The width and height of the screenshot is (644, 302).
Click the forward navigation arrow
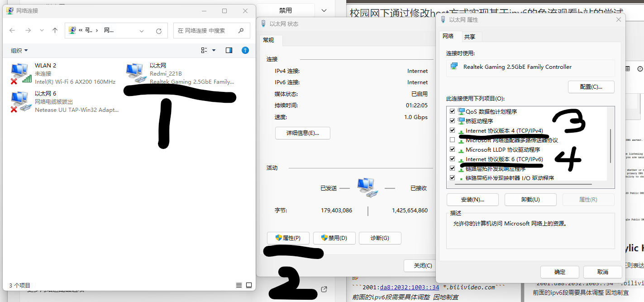pos(28,30)
